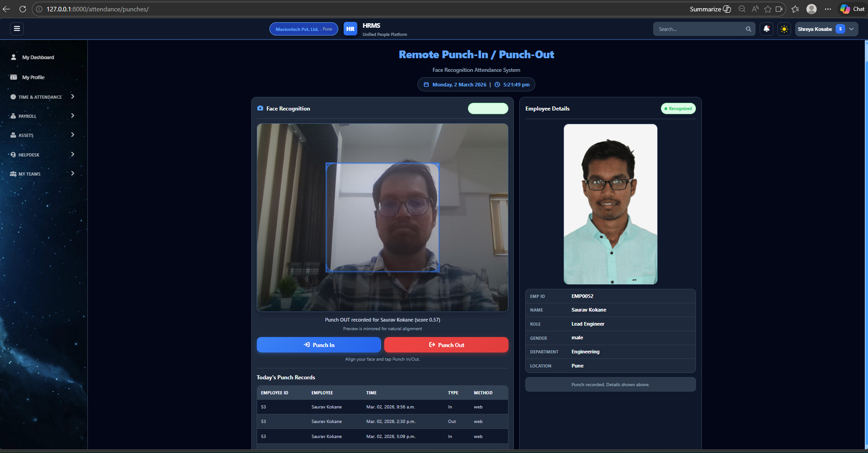868x453 pixels.
Task: Toggle the light/dark theme sun icon
Action: [784, 29]
